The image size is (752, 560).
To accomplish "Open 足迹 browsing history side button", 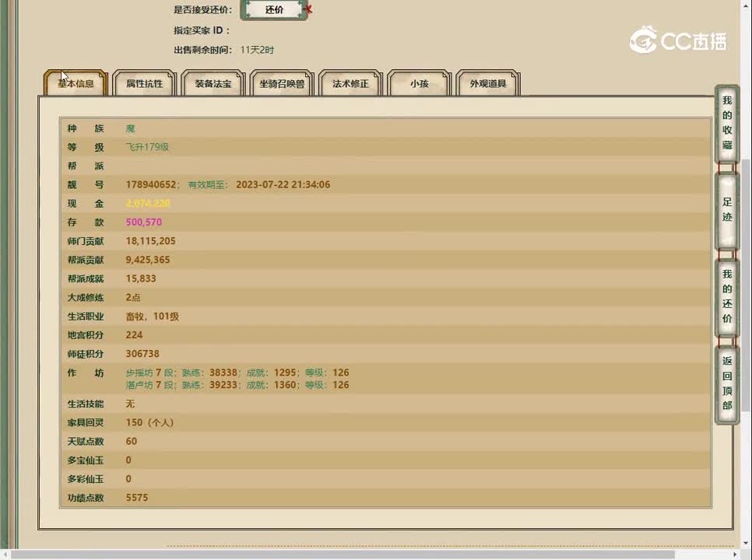I will click(x=727, y=210).
